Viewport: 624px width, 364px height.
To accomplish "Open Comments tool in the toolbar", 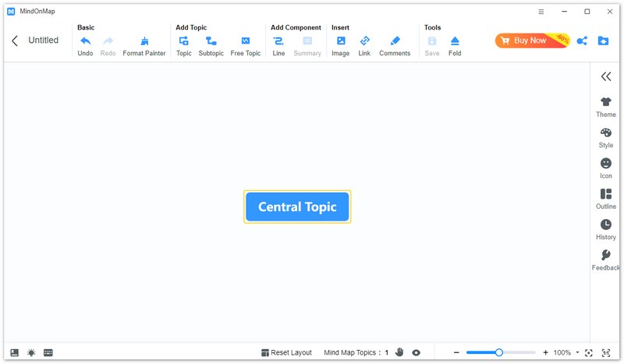I will 395,45.
